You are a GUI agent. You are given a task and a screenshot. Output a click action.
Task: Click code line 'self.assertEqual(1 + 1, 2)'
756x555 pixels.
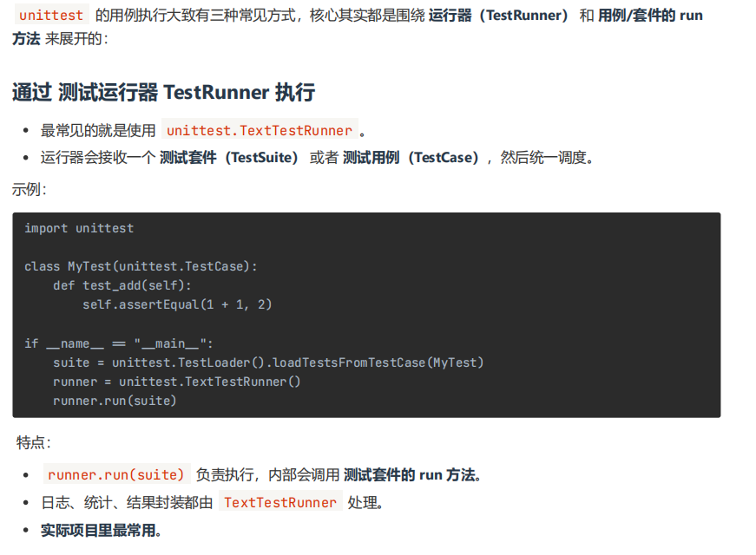coord(177,305)
